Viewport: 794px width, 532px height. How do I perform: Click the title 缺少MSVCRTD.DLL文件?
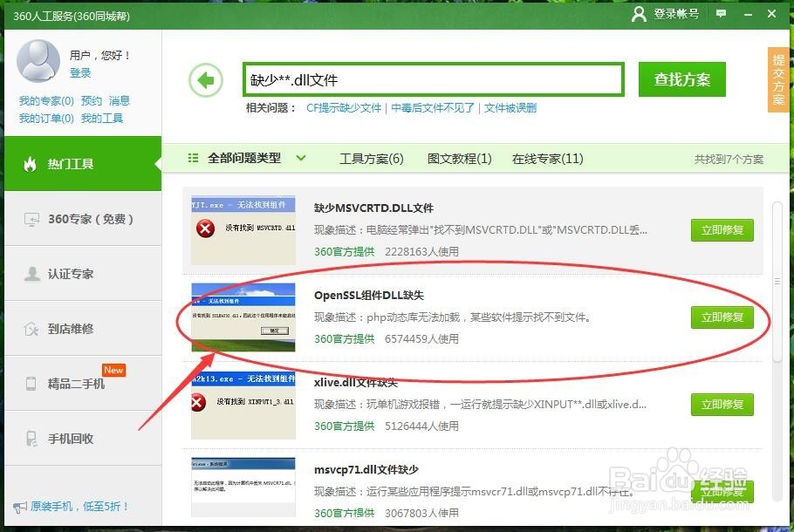click(x=373, y=208)
